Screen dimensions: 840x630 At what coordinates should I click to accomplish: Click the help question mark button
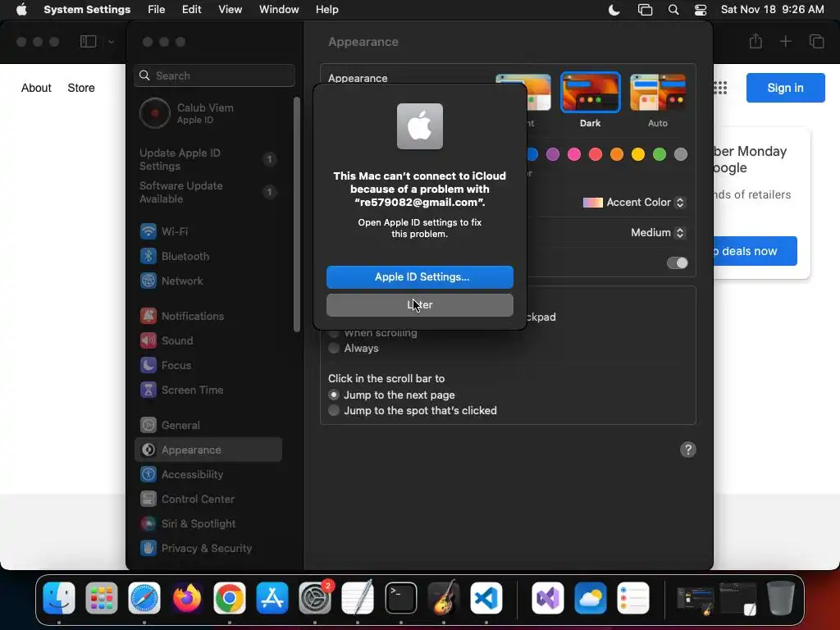[x=688, y=450]
